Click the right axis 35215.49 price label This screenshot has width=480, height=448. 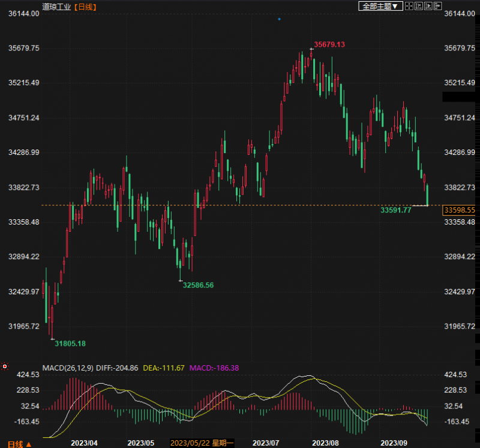point(460,83)
